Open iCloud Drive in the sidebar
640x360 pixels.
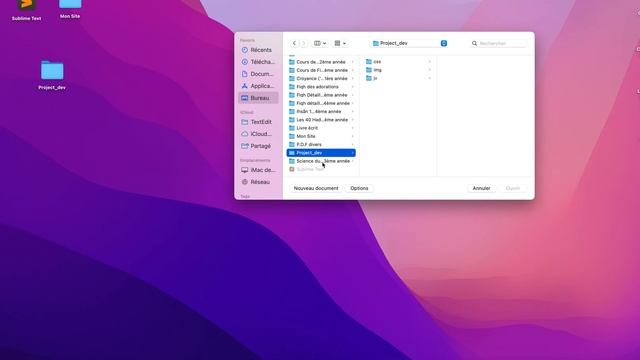tap(258, 134)
